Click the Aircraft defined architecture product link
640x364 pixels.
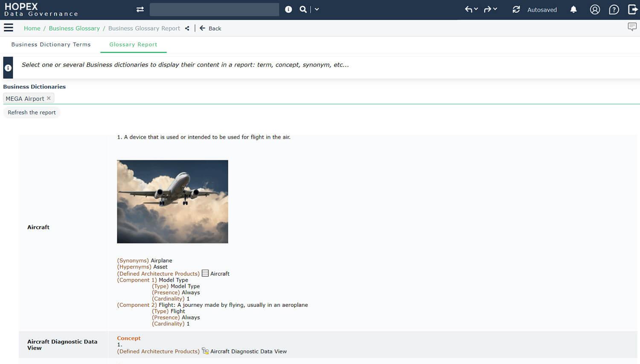[220, 274]
